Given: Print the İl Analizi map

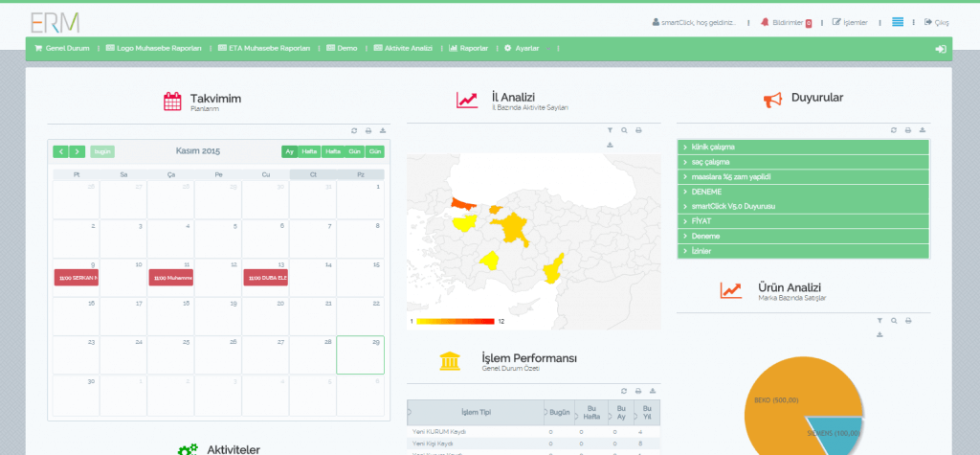Looking at the screenshot, I should click(638, 130).
